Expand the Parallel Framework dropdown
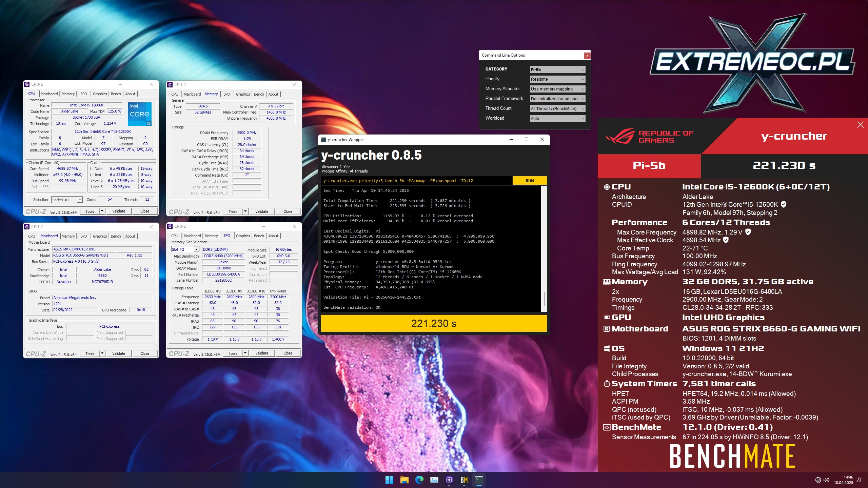Screen dimensions: 868x488 pyautogui.click(x=557, y=99)
